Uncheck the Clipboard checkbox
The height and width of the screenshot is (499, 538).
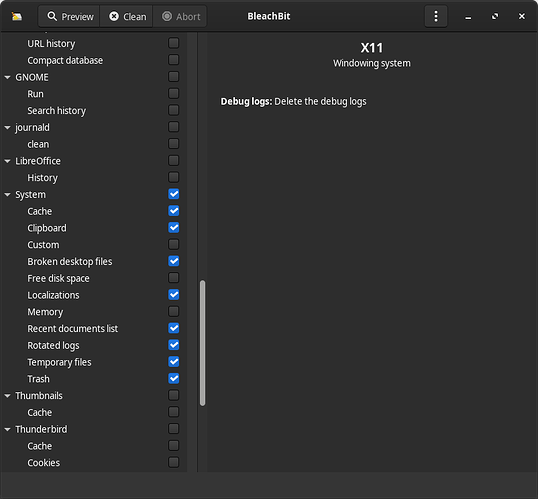pos(174,228)
